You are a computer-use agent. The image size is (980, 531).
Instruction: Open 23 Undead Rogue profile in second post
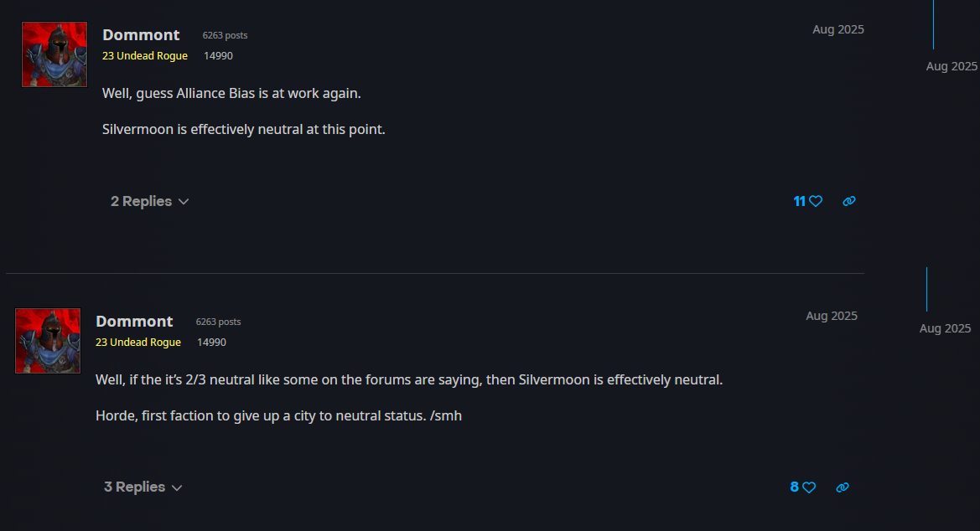point(138,343)
